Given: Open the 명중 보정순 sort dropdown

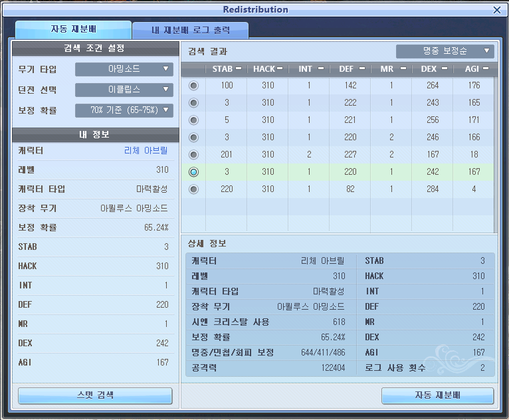Looking at the screenshot, I should pyautogui.click(x=445, y=51).
